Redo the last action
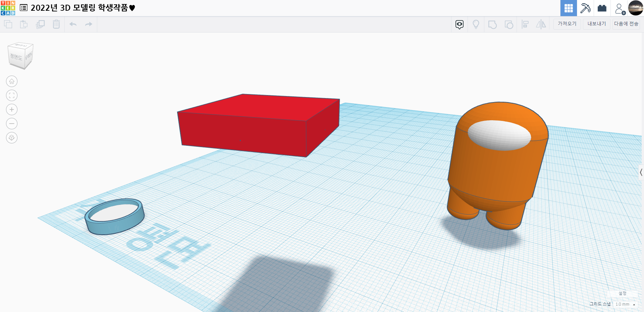644x312 pixels. pyautogui.click(x=89, y=24)
